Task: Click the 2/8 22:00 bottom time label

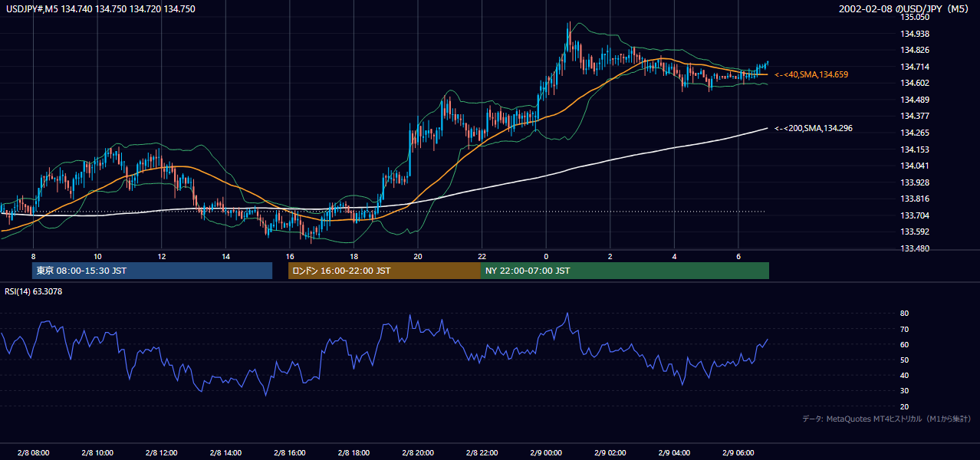Action: (482, 452)
